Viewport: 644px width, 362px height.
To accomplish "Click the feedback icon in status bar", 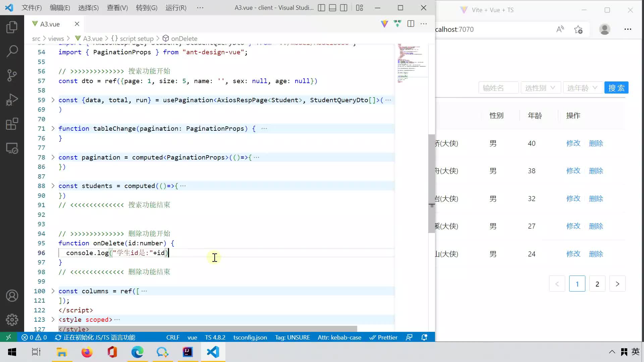I will click(x=409, y=337).
